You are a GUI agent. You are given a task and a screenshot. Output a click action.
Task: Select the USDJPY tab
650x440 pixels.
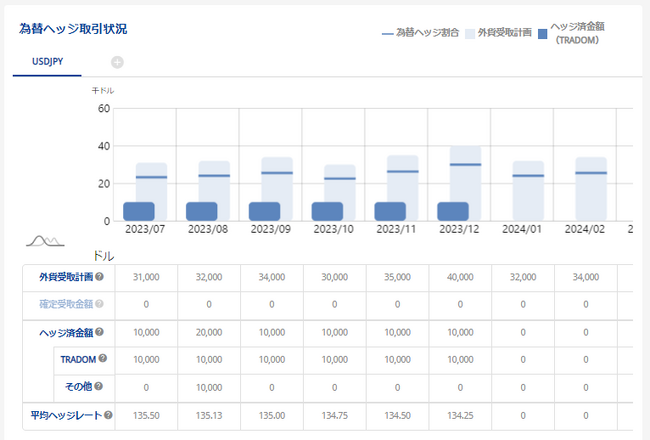[x=49, y=62]
